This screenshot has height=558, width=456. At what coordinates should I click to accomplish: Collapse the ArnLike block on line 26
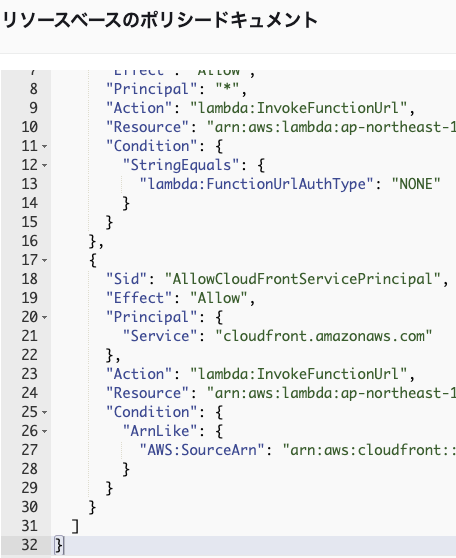point(44,431)
